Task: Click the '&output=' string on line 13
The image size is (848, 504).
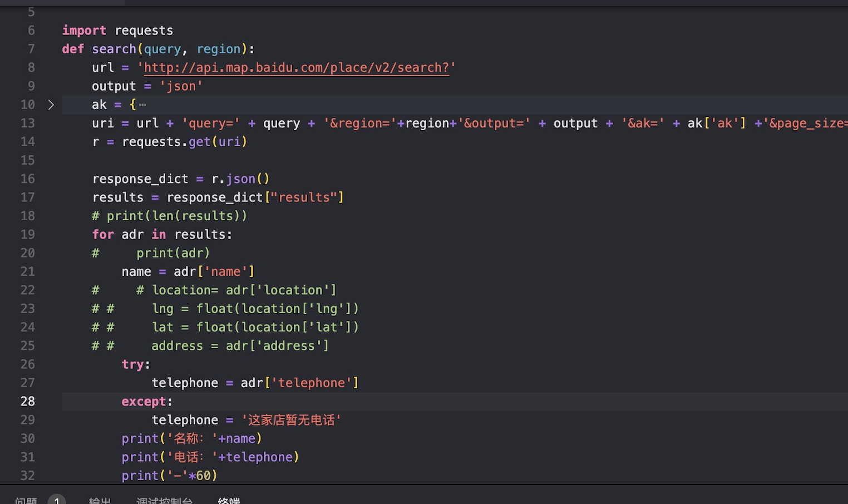Action: [494, 123]
